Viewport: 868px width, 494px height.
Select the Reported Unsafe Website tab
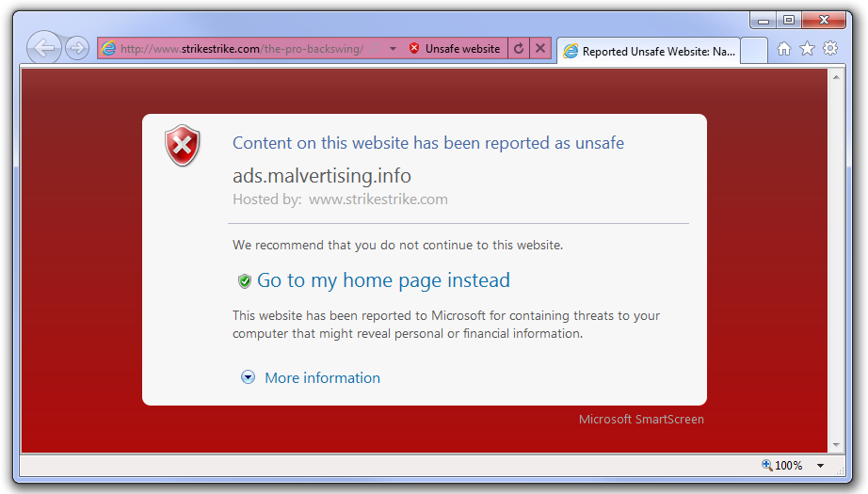coord(649,52)
